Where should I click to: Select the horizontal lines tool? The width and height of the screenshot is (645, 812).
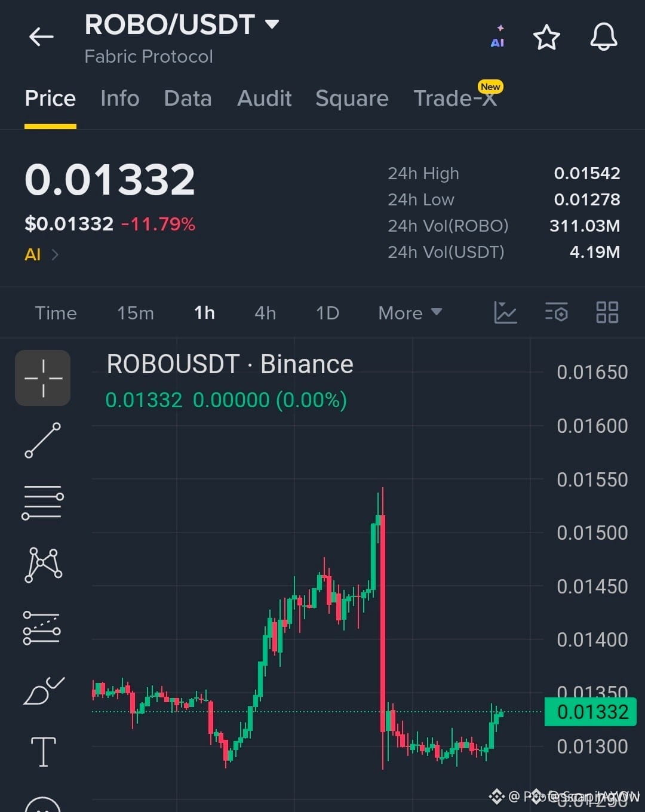43,503
